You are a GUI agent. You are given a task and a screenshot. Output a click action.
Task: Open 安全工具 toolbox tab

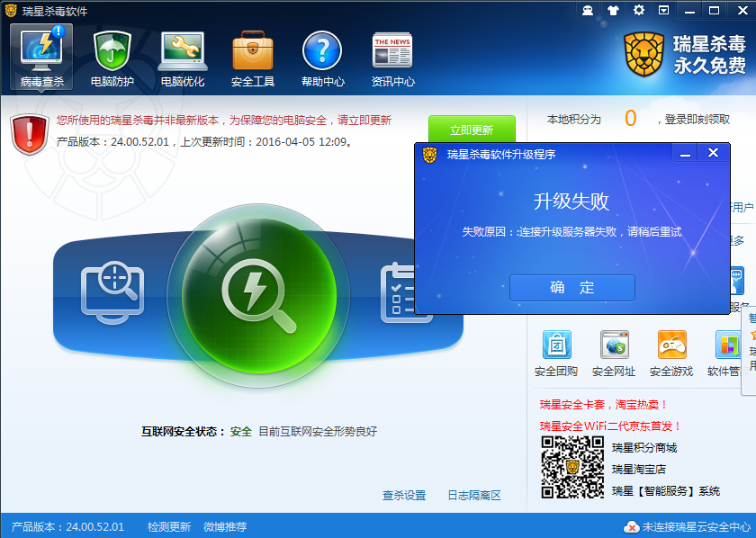[x=253, y=58]
